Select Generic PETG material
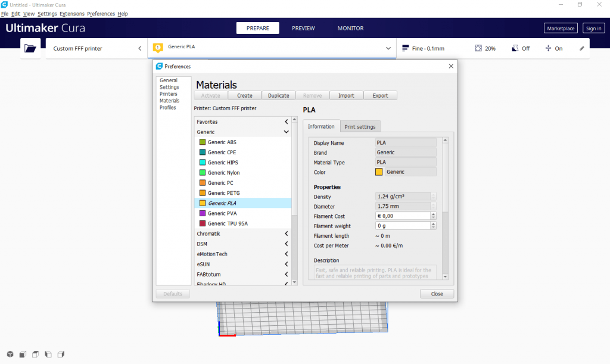Screen dimensions: 610x364 pyautogui.click(x=243, y=193)
